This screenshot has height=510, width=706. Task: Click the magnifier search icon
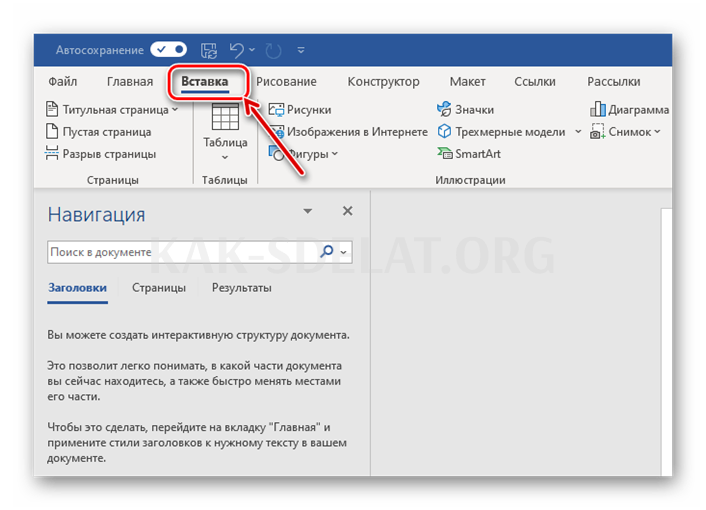(327, 252)
